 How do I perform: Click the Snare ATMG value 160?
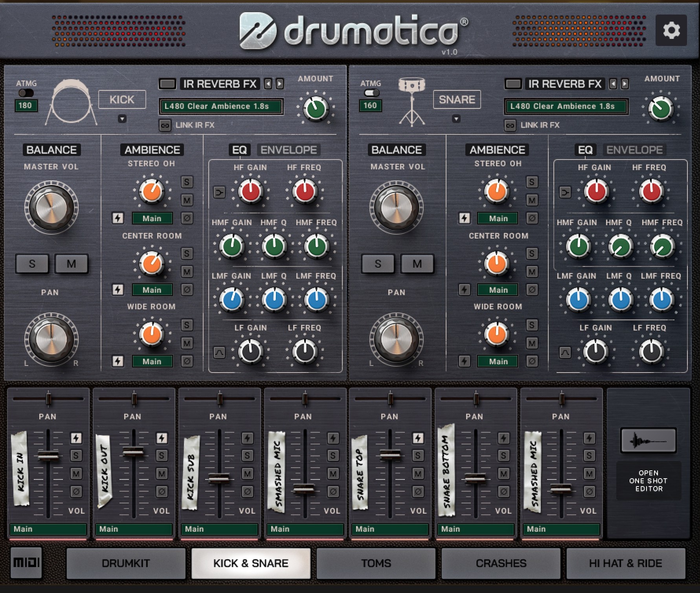tap(370, 106)
